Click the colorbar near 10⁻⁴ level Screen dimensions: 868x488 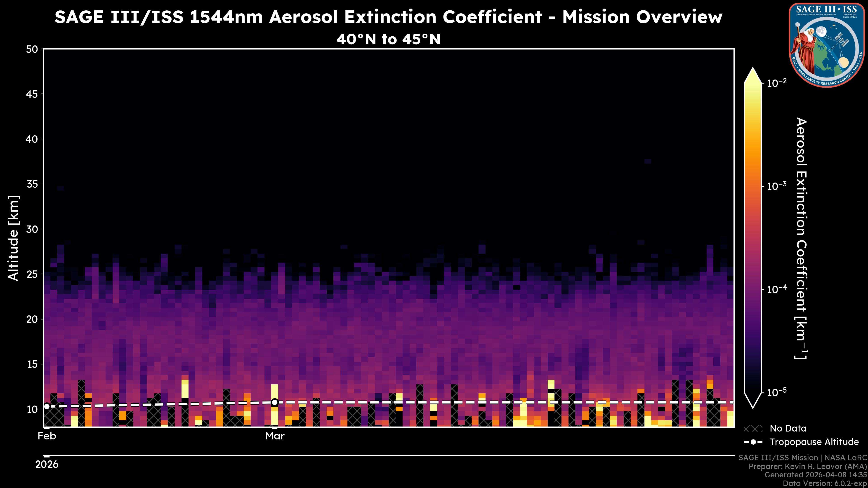point(753,289)
